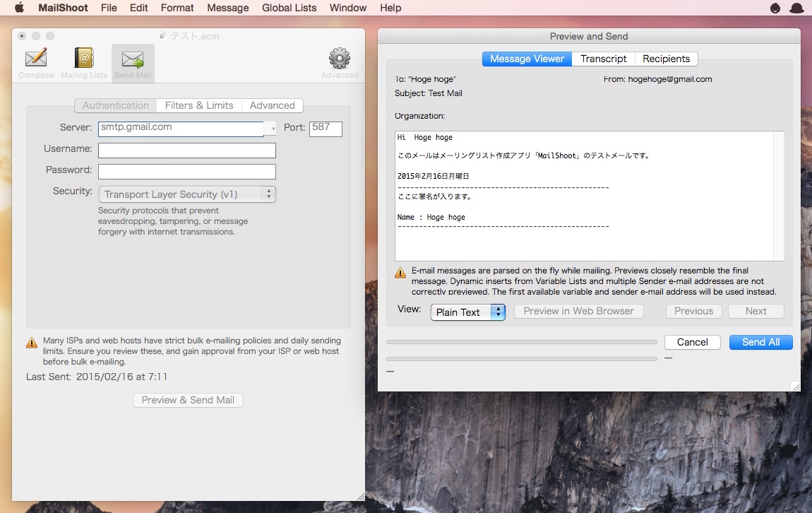Open the Global Lists menu

(289, 8)
